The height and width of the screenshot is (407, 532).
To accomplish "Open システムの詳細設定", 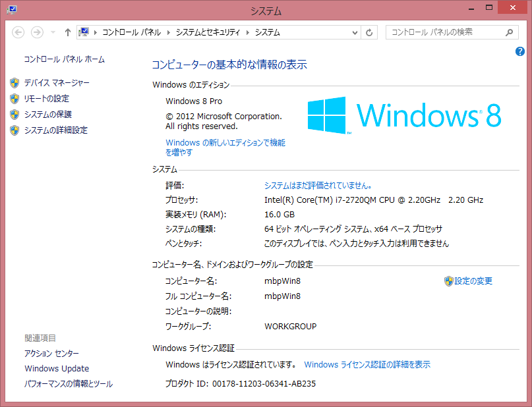I will click(x=55, y=130).
